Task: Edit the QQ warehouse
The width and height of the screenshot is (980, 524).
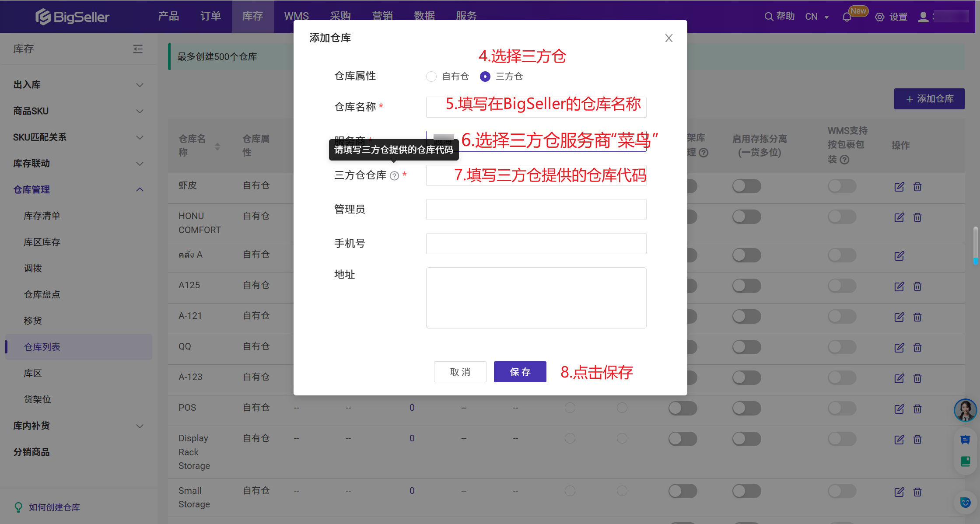Action: pyautogui.click(x=899, y=348)
